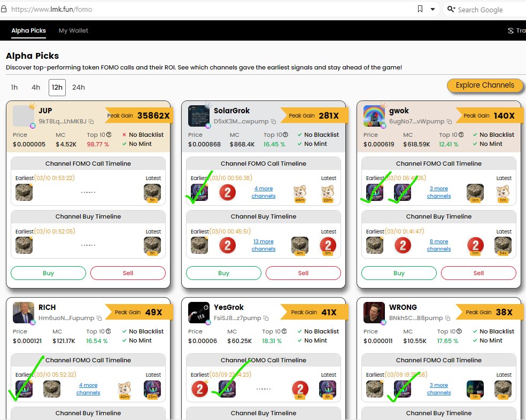Click RICH FOMO call 40m dog channel
The height and width of the screenshot is (420, 526).
tap(125, 390)
